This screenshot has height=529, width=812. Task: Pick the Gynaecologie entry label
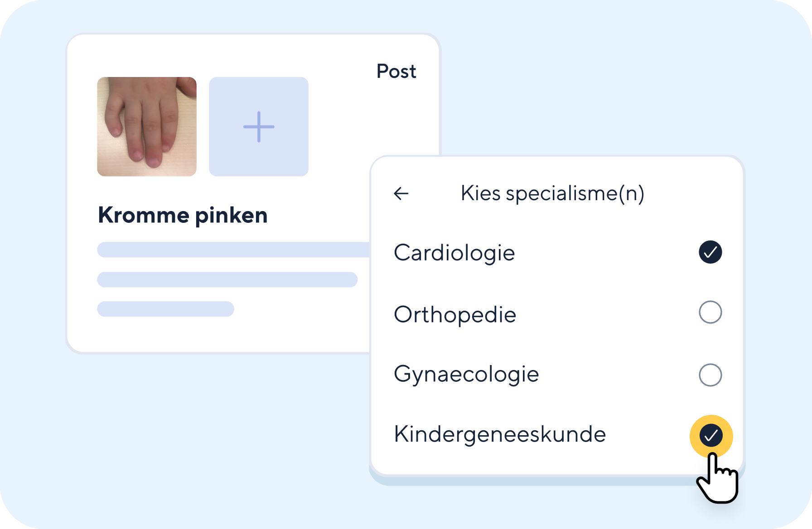click(x=466, y=375)
